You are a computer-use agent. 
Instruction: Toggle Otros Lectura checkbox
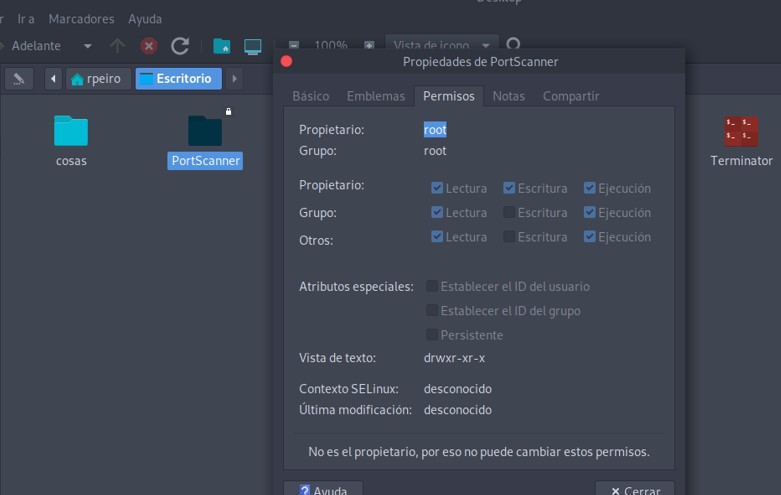[437, 237]
